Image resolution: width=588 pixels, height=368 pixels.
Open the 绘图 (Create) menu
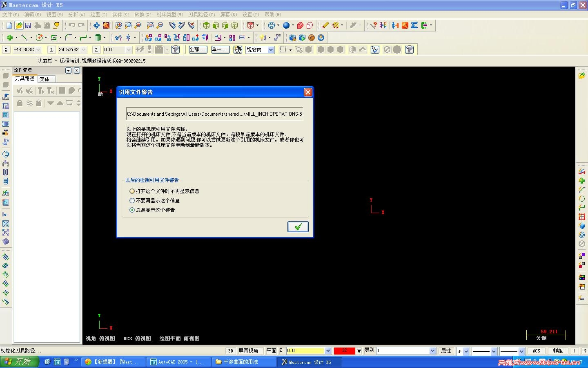98,15
